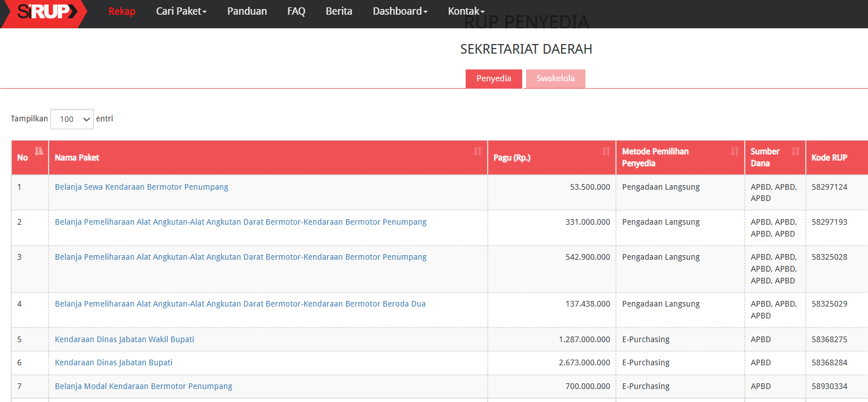The width and height of the screenshot is (868, 402).
Task: Expand the Cari Paket menu
Action: coord(181,11)
